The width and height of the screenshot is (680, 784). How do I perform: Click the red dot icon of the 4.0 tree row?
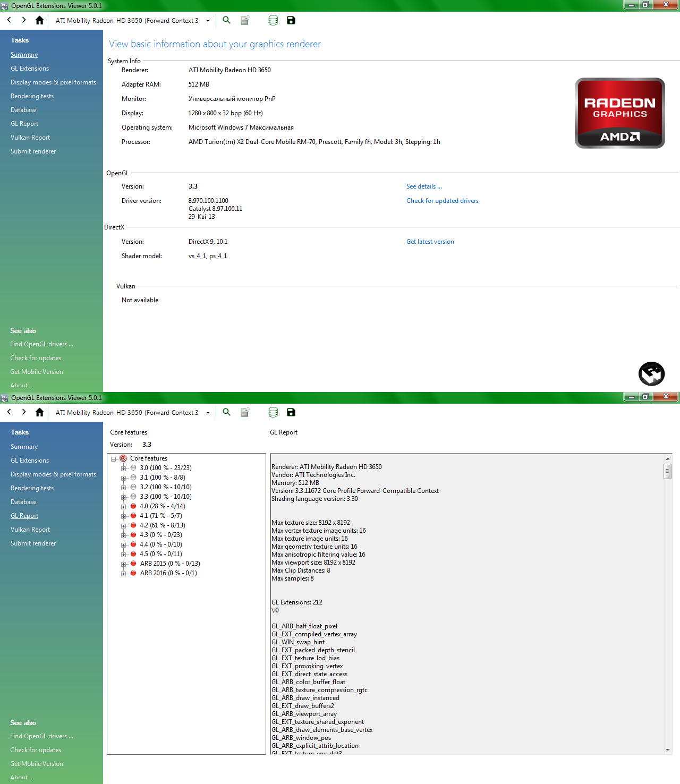click(133, 506)
